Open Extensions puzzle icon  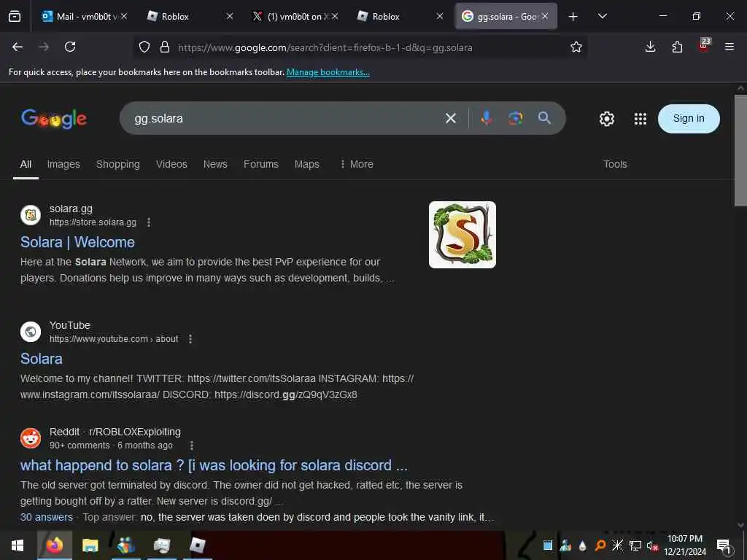point(677,47)
